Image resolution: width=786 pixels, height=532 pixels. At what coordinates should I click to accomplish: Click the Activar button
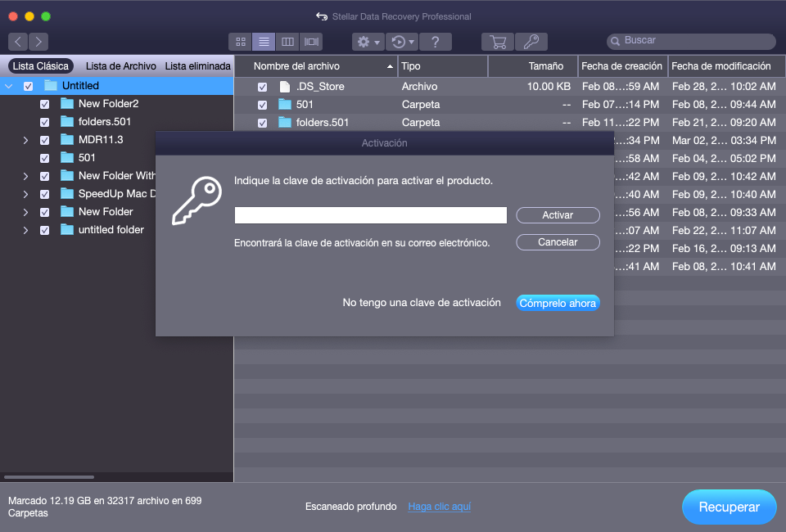pyautogui.click(x=558, y=215)
